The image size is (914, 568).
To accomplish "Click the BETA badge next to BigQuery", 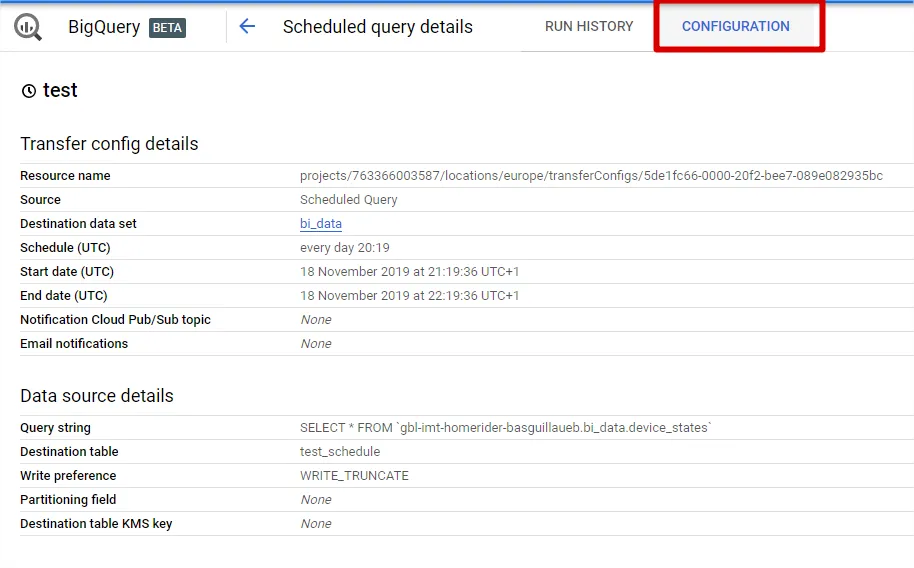I will (x=167, y=27).
